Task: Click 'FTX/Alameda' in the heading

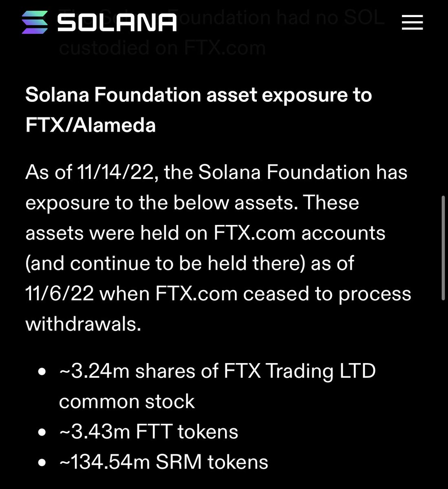Action: 90,125
